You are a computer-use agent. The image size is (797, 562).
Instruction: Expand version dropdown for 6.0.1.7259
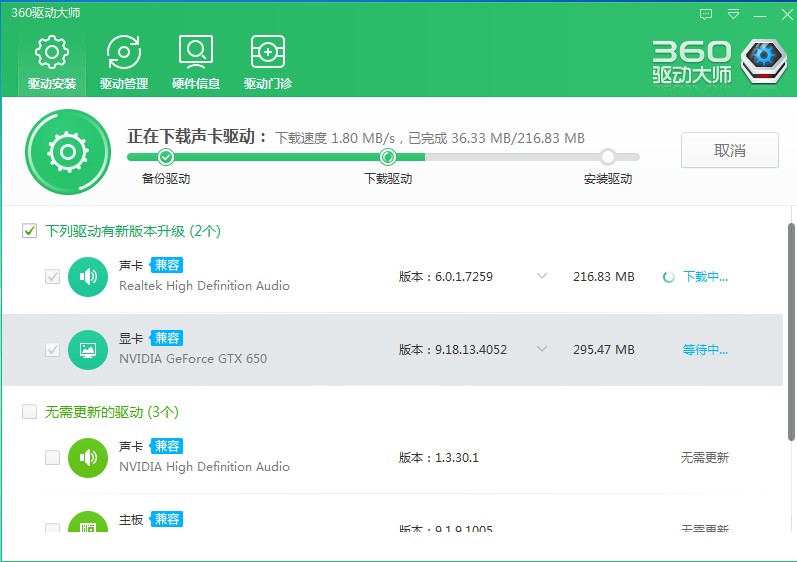[x=542, y=276]
